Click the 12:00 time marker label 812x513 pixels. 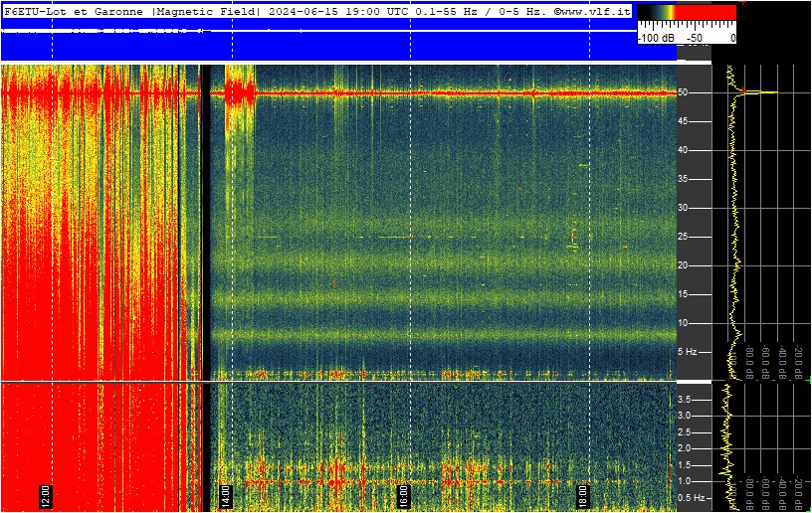tap(45, 496)
